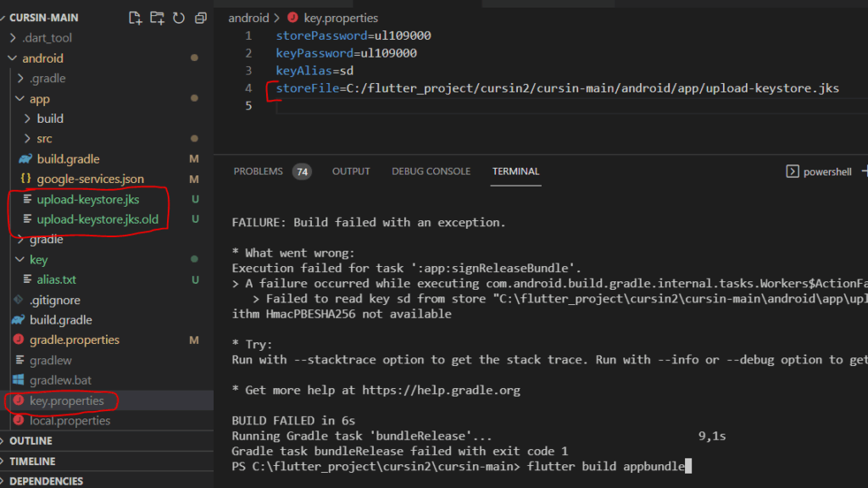Open upload-keystore.jks file
Screen dimensions: 868x488
pyautogui.click(x=87, y=200)
